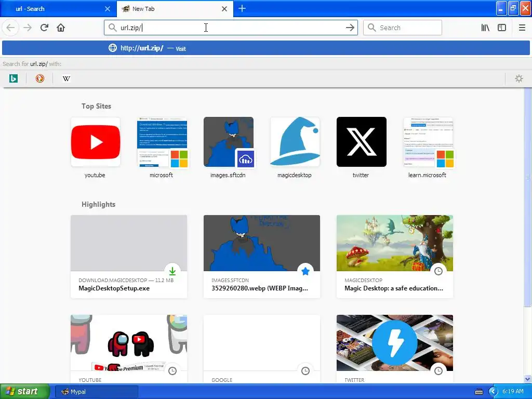Click the globe icon beside http://url.zip/
This screenshot has width=532, height=399.
113,48
